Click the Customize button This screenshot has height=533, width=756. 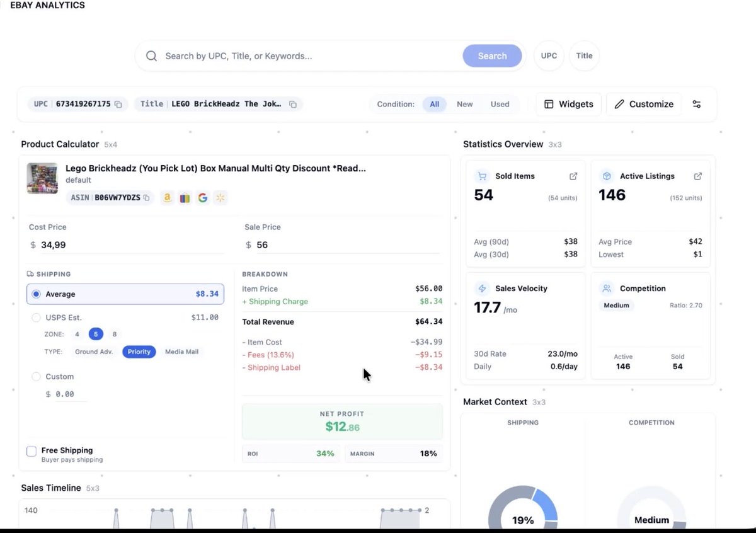coord(644,104)
